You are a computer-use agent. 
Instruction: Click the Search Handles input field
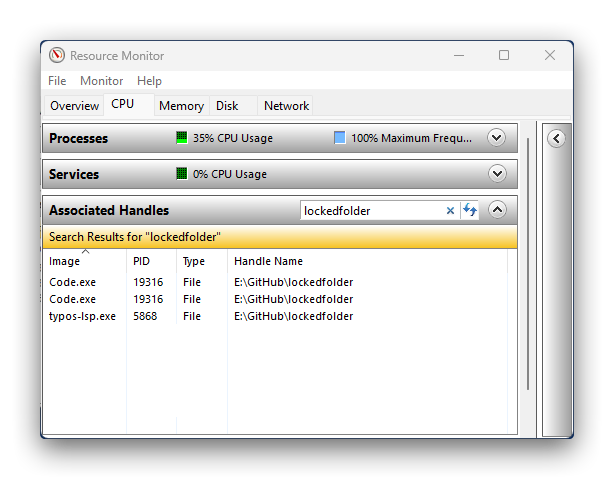click(372, 211)
